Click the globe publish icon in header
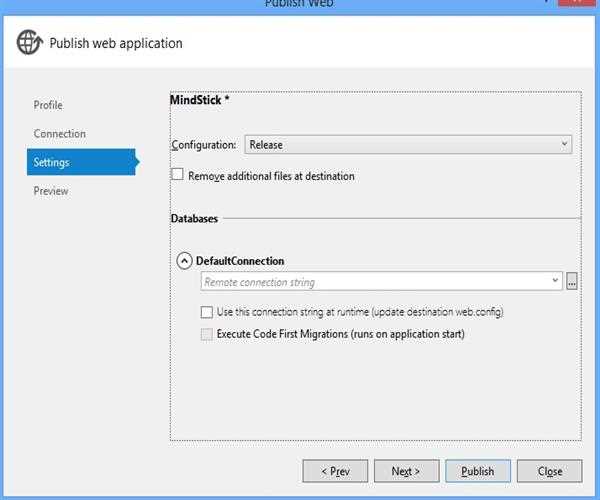The width and height of the screenshot is (600, 500). pos(30,43)
